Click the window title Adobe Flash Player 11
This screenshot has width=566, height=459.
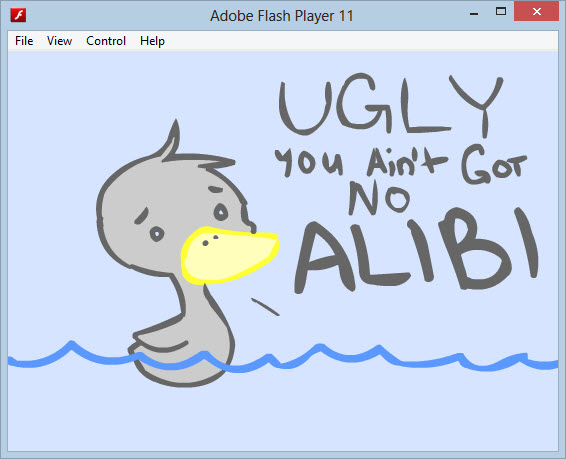[x=282, y=16]
